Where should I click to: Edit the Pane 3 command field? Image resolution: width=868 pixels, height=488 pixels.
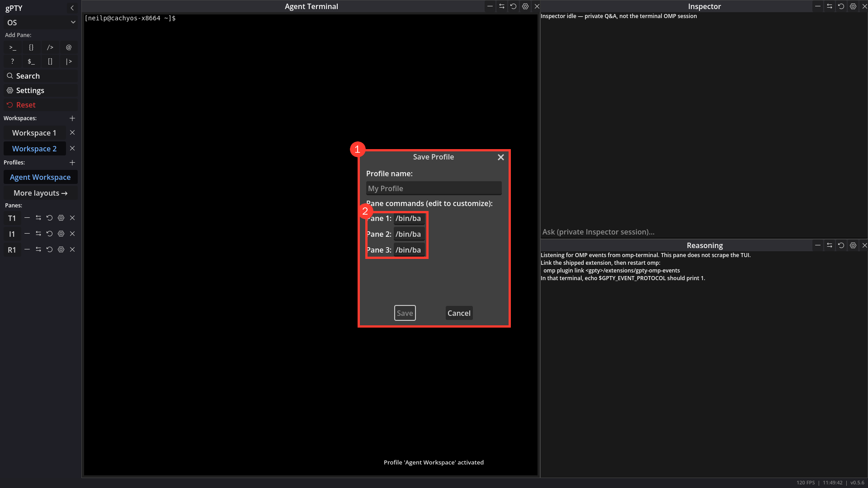[x=409, y=250]
